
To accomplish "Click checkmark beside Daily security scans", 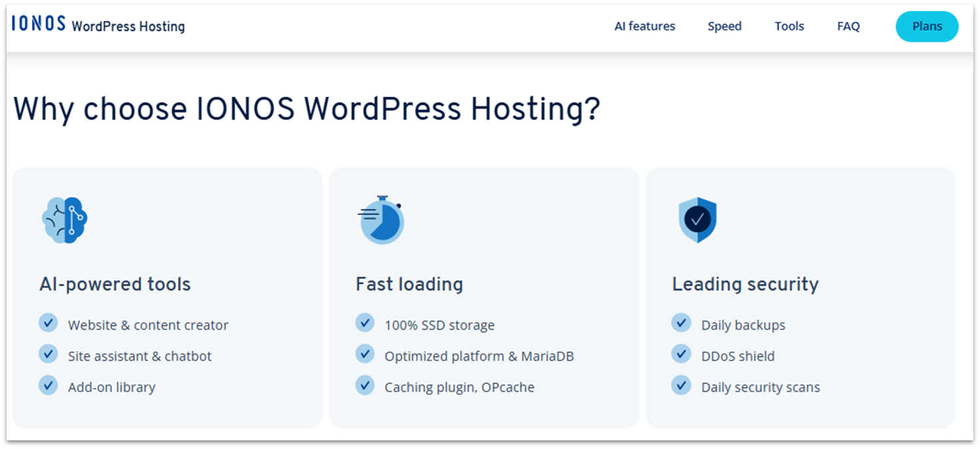I will point(681,385).
